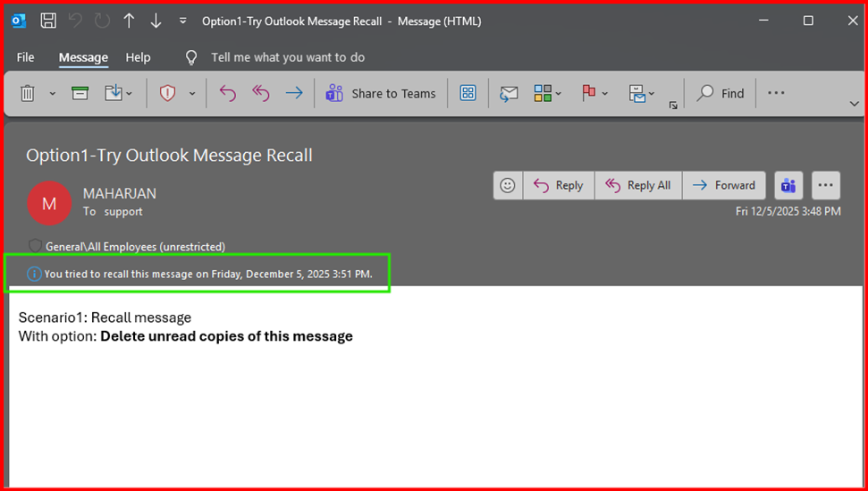The width and height of the screenshot is (868, 491).
Task: Click the green Archive icon
Action: click(x=80, y=93)
